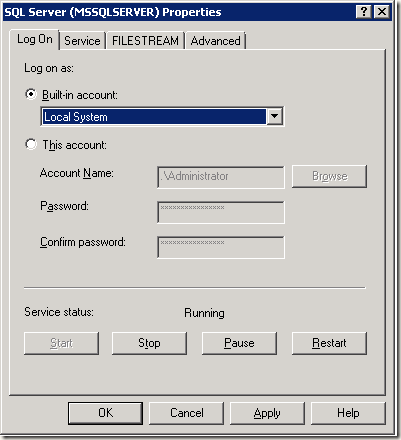
Task: Select the Built-in account radio button
Action: coord(31,94)
